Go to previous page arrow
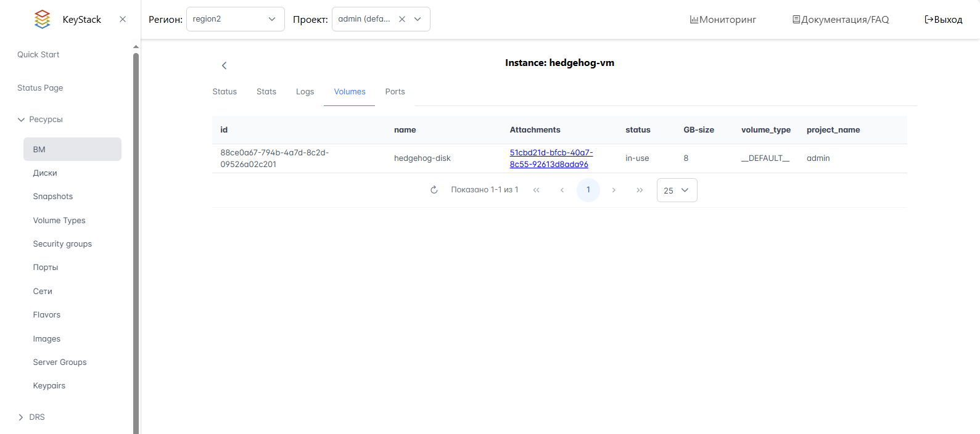Image resolution: width=980 pixels, height=434 pixels. (562, 190)
